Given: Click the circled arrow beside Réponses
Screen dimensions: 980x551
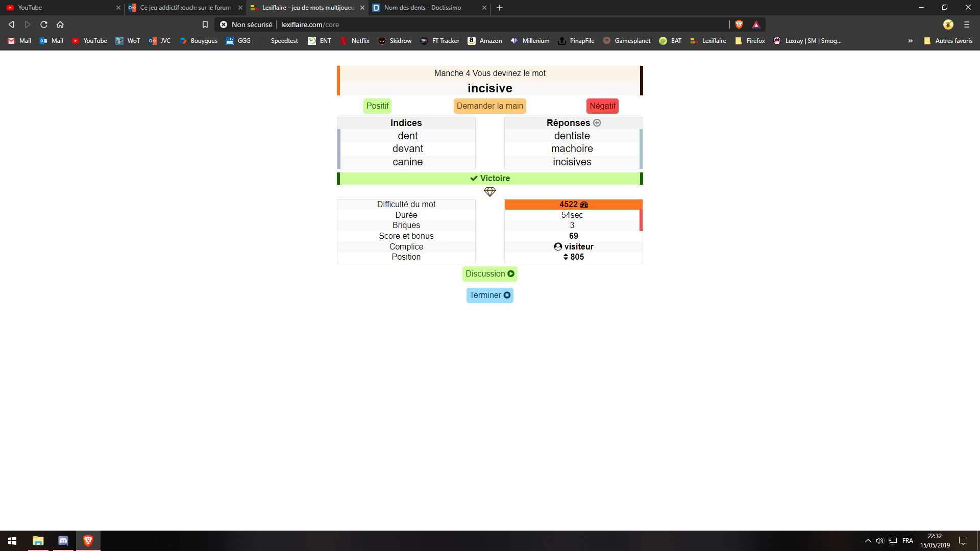Looking at the screenshot, I should click(597, 123).
